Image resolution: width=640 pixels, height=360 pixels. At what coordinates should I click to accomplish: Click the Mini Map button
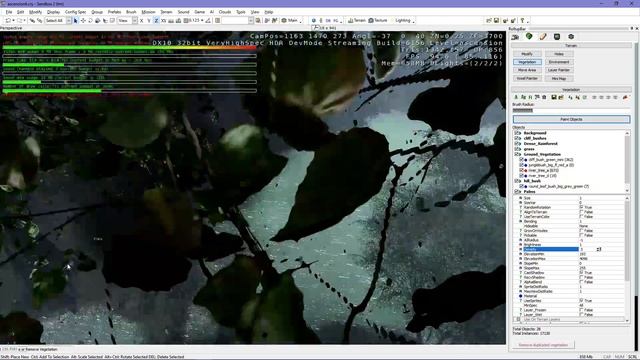[x=559, y=78]
